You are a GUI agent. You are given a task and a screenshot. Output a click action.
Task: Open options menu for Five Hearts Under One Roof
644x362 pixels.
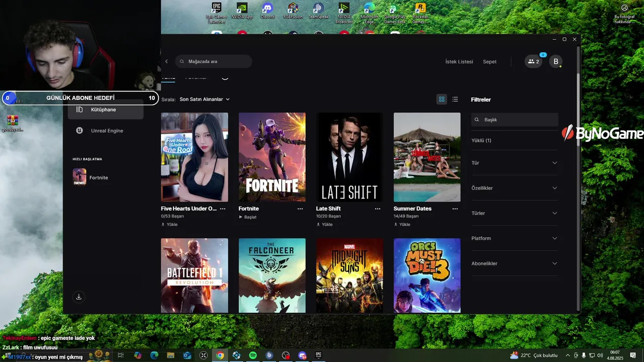pyautogui.click(x=223, y=209)
